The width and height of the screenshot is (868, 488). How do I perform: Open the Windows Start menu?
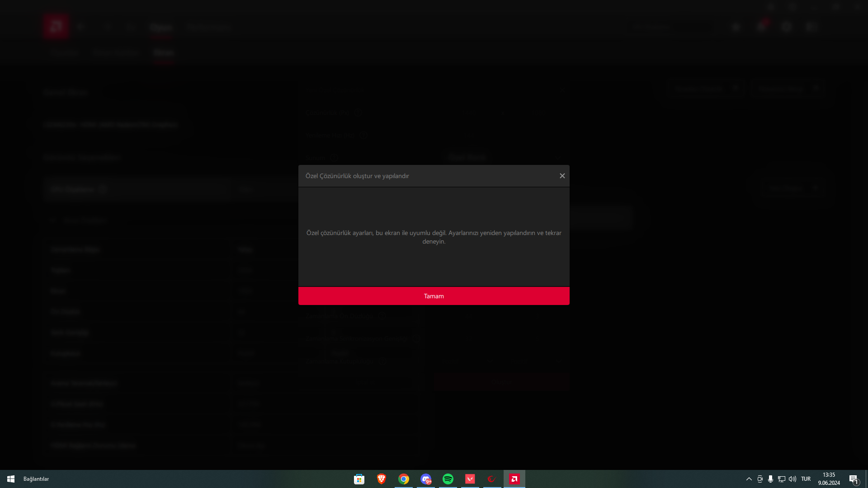point(11,479)
